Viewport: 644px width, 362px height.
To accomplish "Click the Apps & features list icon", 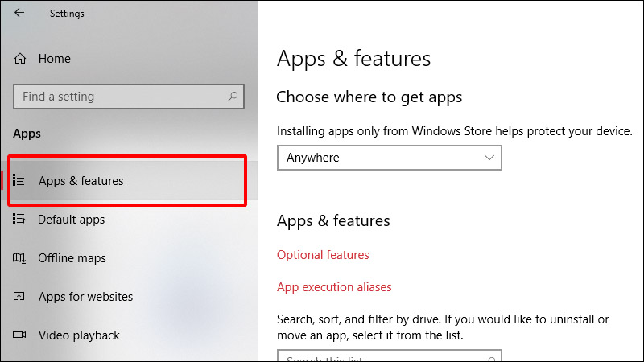I will (19, 180).
